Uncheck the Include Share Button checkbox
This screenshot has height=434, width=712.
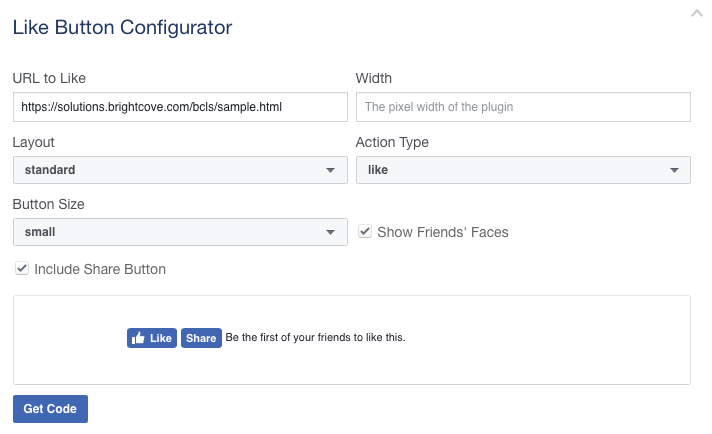click(x=22, y=269)
